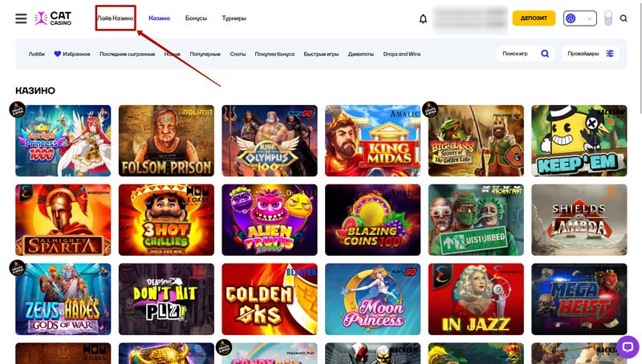
Task: Switch to the Турниры tab
Action: (x=234, y=18)
